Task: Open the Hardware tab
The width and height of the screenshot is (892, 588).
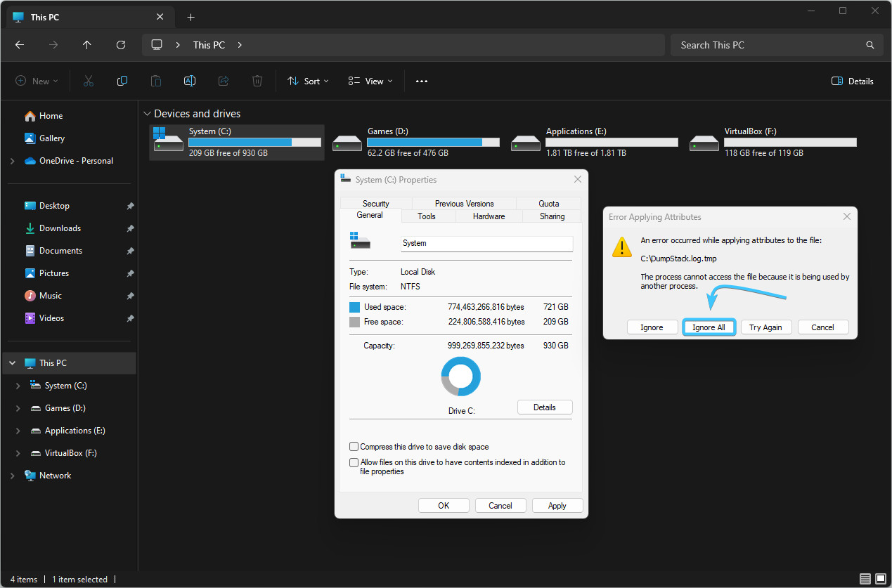Action: (x=489, y=216)
